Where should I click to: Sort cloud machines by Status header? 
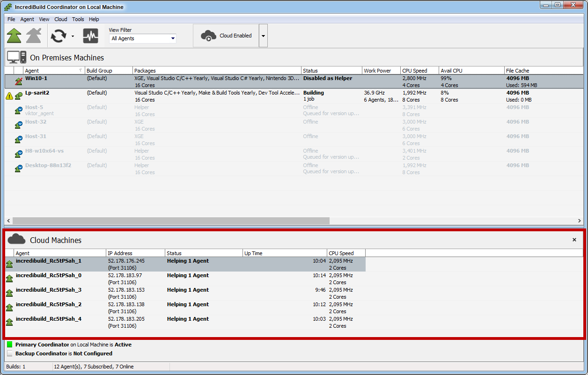pyautogui.click(x=204, y=253)
